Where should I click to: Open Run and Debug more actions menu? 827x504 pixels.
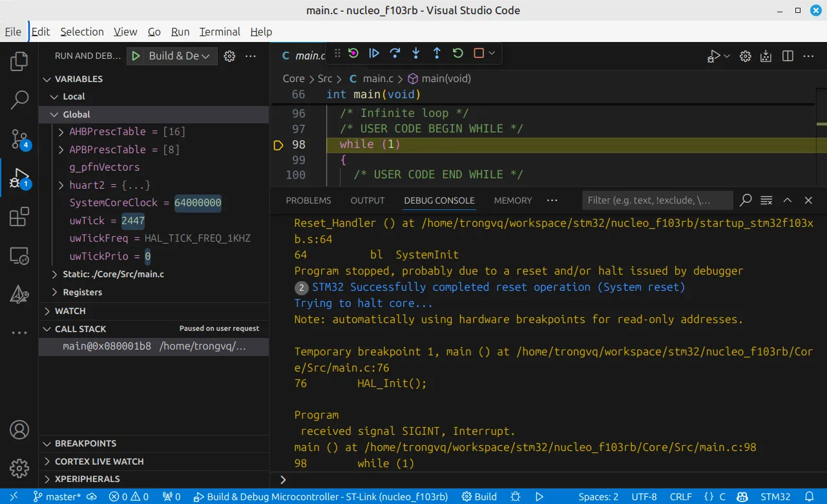pos(251,56)
